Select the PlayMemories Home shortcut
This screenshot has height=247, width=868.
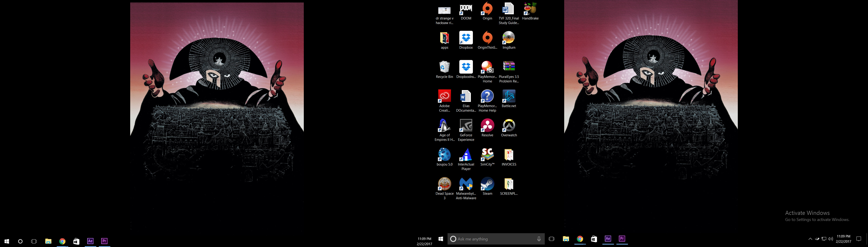(x=487, y=72)
